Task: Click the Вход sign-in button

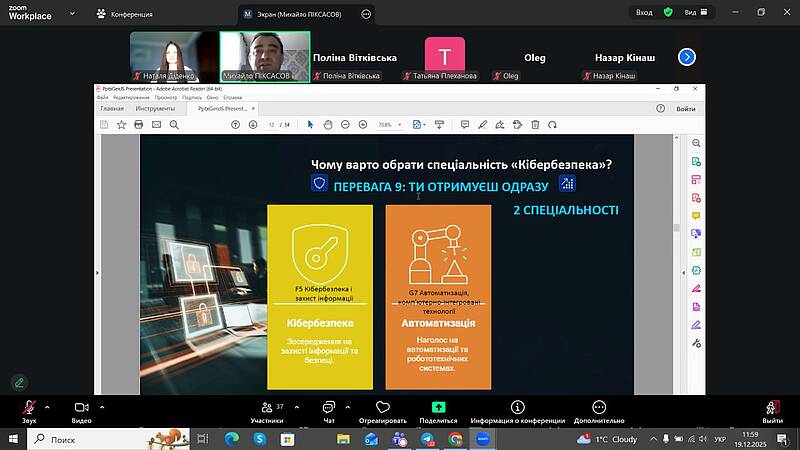Action: click(x=646, y=12)
